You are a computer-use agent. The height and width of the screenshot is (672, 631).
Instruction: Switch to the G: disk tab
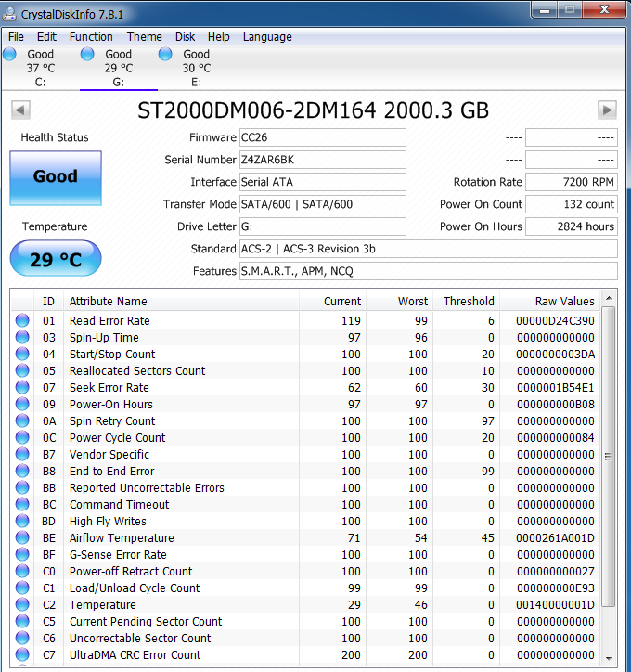pos(119,68)
